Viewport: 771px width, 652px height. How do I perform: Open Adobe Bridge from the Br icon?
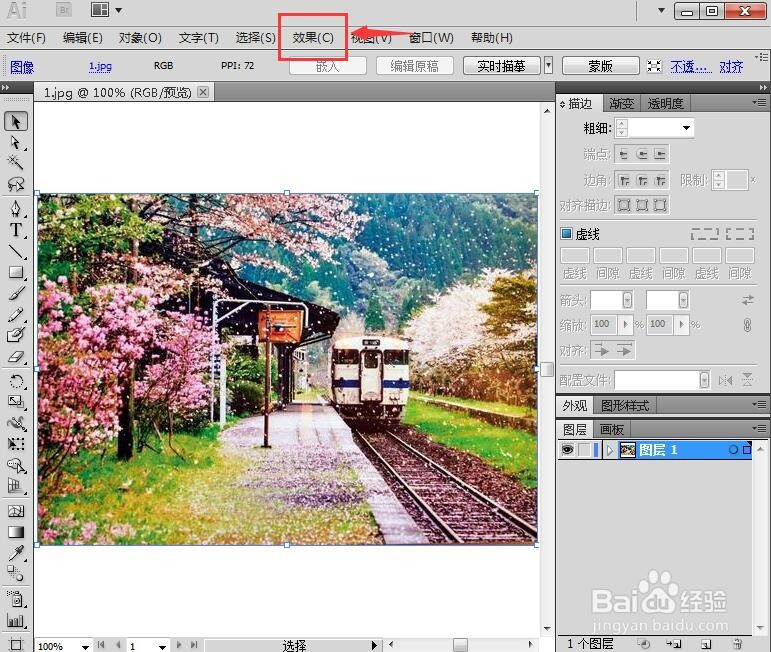pyautogui.click(x=64, y=10)
